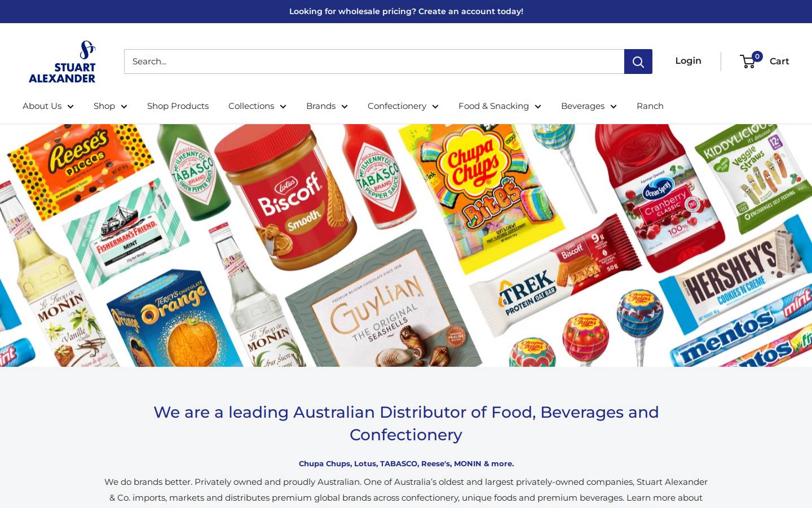This screenshot has width=812, height=508.
Task: Go to the Ranch page
Action: [650, 106]
